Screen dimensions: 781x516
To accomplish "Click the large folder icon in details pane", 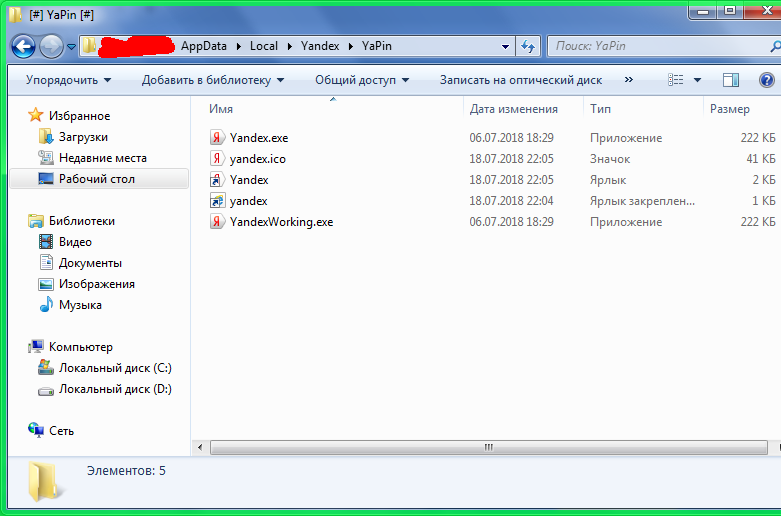I will coord(45,481).
